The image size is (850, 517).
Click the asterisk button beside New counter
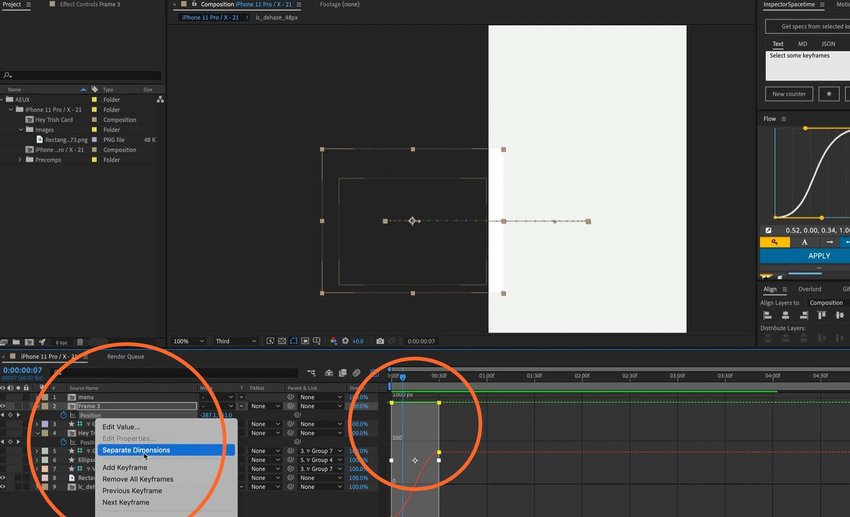tap(828, 94)
